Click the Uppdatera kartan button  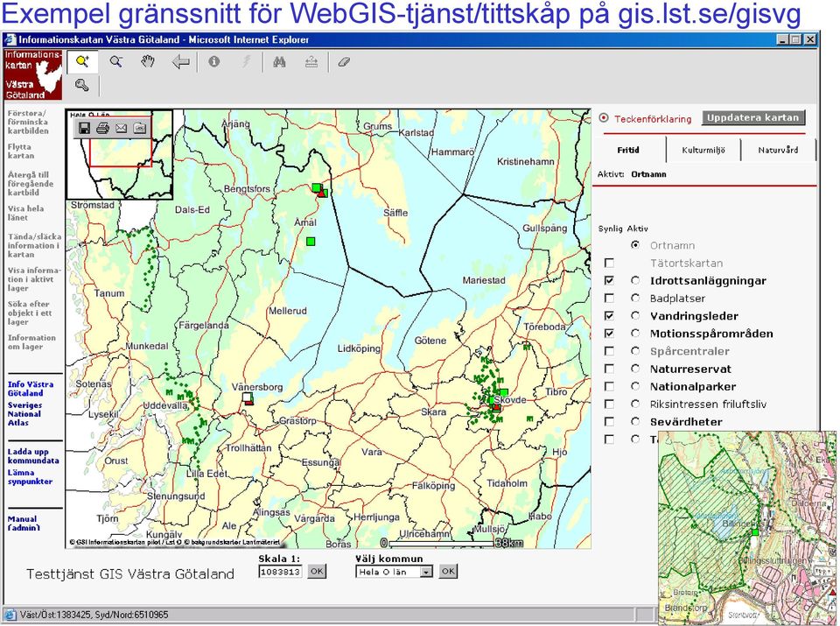752,118
